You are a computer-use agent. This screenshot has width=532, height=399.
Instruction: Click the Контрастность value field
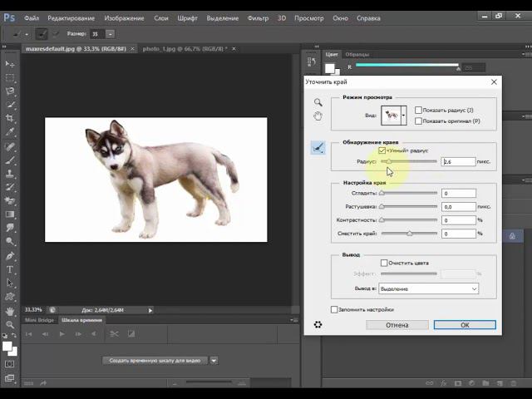click(458, 220)
